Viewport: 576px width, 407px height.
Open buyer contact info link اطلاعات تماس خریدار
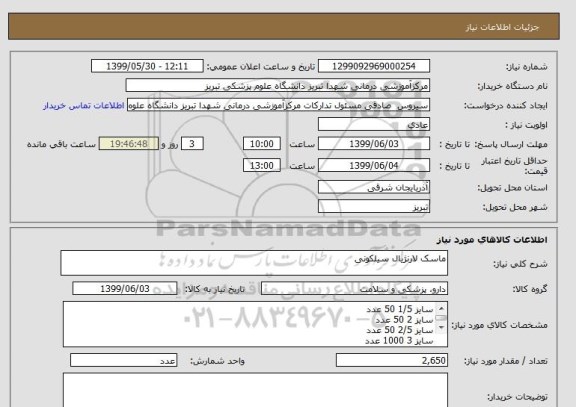[x=84, y=105]
